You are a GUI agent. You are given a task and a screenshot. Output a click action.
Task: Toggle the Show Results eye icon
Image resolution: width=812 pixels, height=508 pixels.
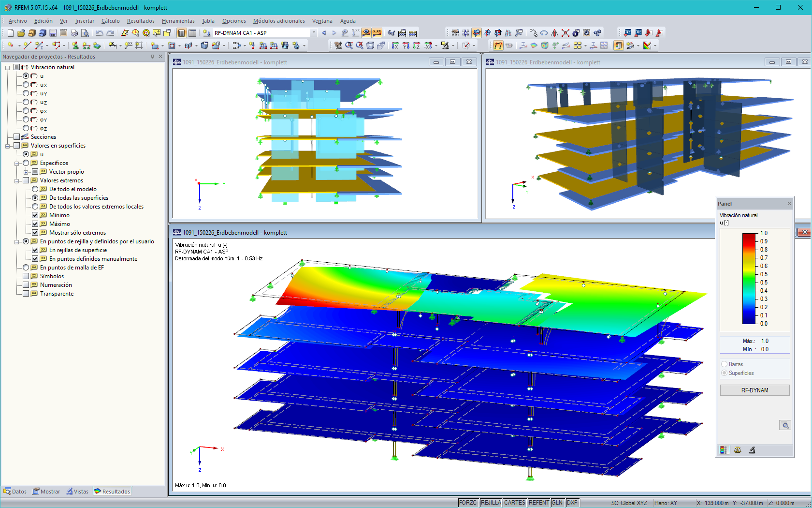pos(366,32)
